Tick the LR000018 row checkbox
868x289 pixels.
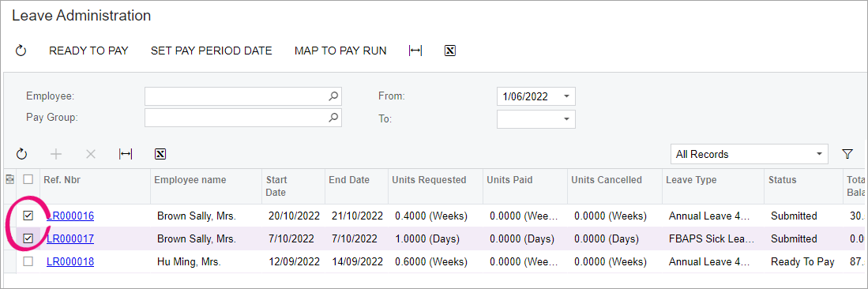(x=28, y=261)
